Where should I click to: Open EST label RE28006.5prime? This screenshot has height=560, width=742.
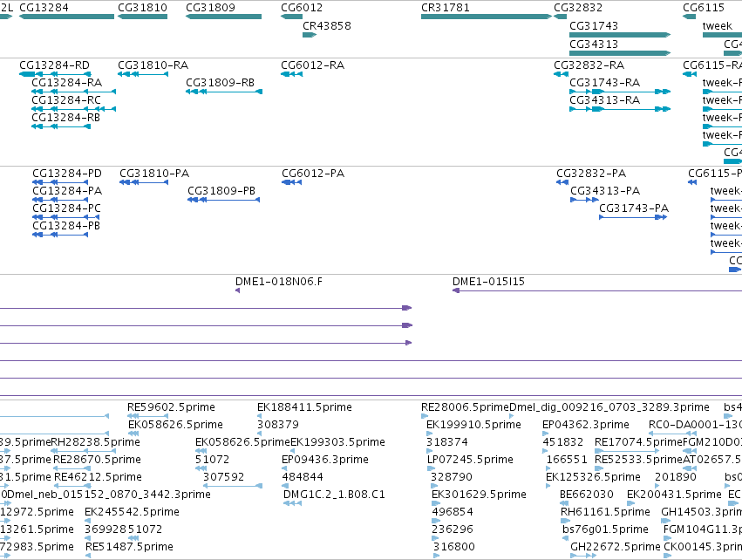pyautogui.click(x=465, y=407)
